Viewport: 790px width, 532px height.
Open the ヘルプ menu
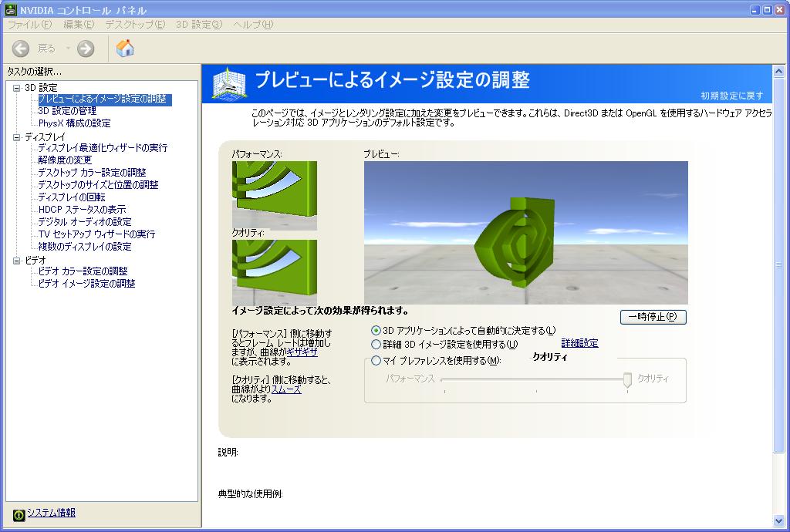tap(253, 24)
